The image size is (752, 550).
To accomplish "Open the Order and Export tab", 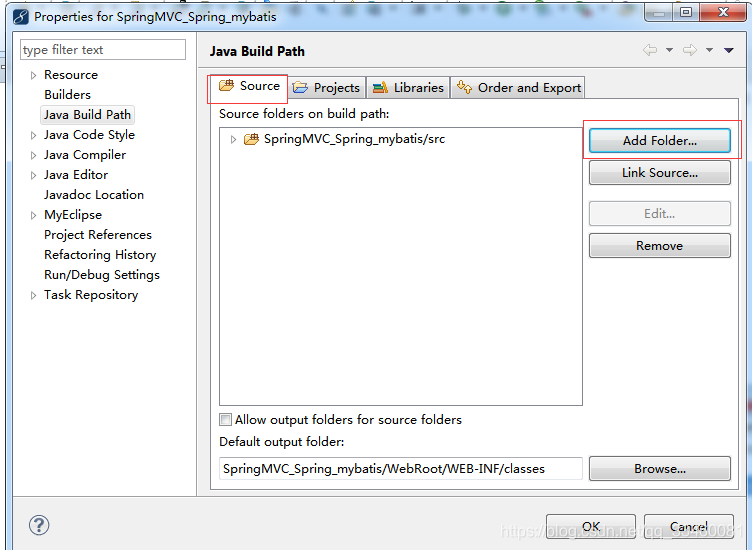I will pyautogui.click(x=518, y=88).
